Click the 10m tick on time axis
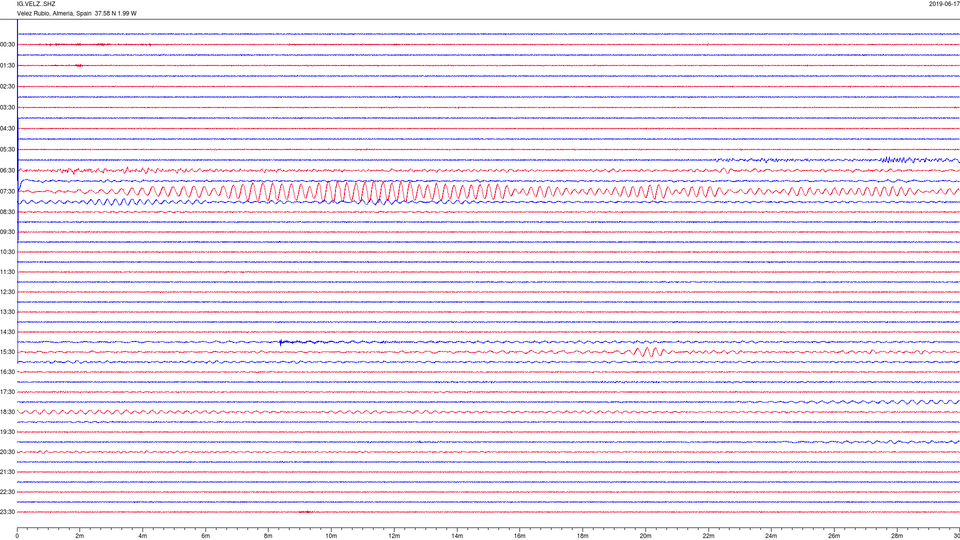This screenshot has width=960, height=540. [x=331, y=536]
